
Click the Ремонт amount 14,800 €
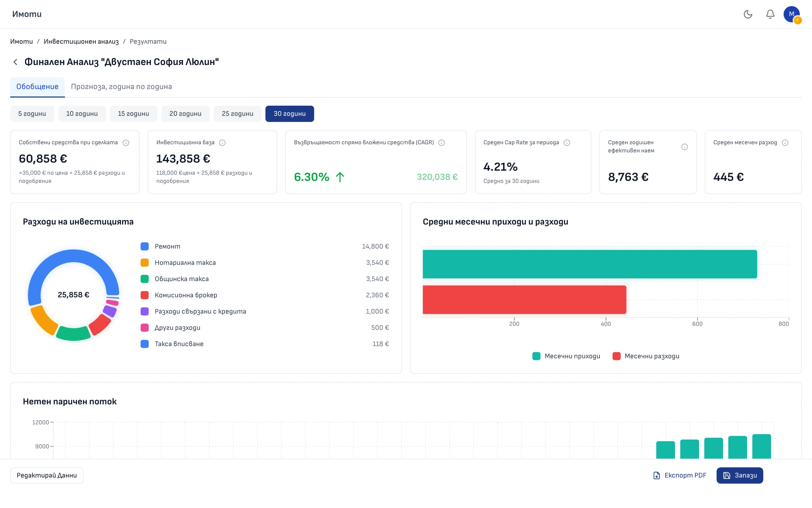tap(375, 246)
